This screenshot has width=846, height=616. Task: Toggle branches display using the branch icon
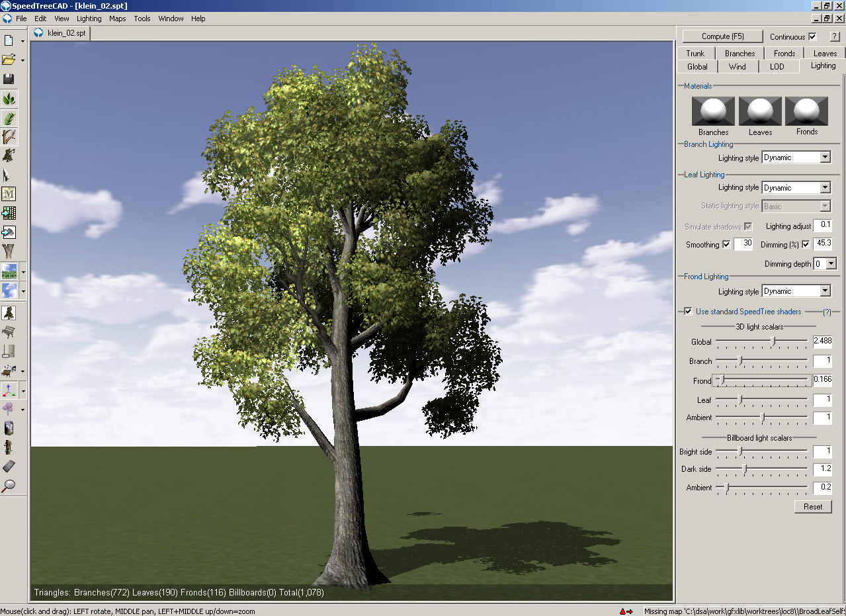(9, 137)
